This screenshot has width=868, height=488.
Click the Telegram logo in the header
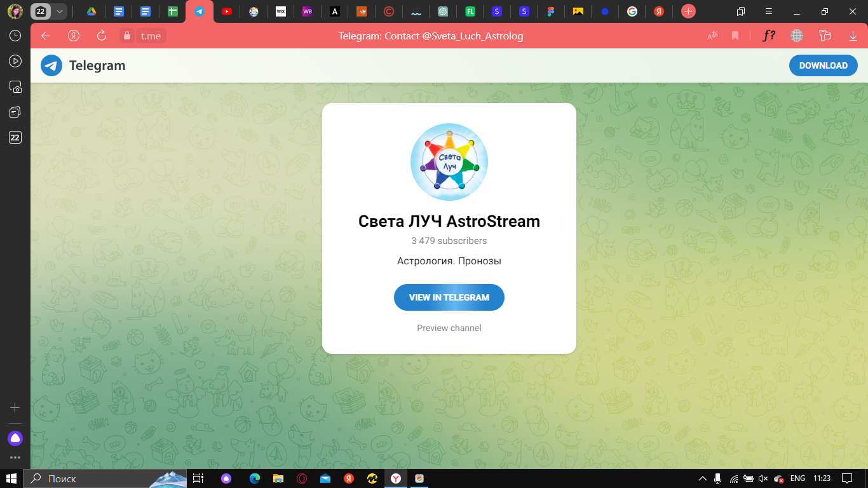coord(83,65)
